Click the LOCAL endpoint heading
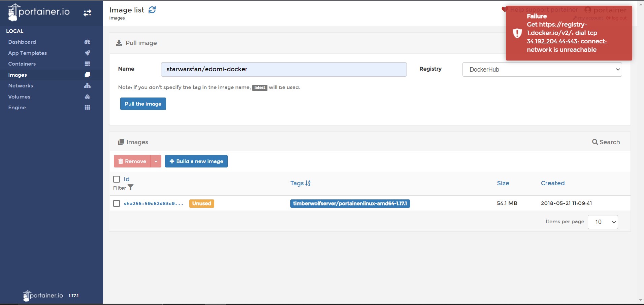Screen dimensions: 644x305 [15, 31]
